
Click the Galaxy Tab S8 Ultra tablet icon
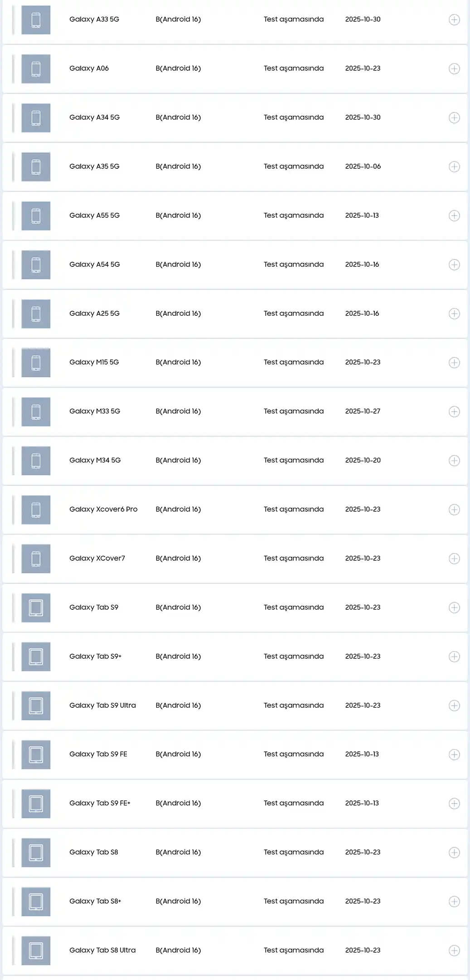[36, 951]
